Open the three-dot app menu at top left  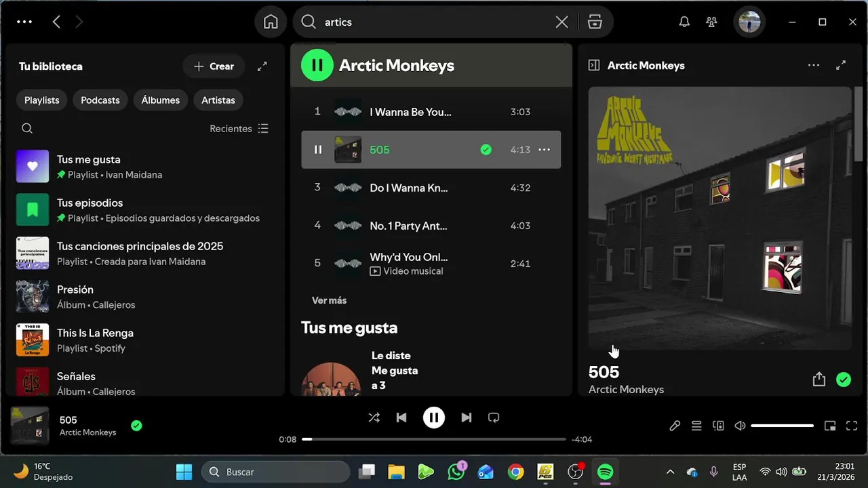pyautogui.click(x=24, y=22)
